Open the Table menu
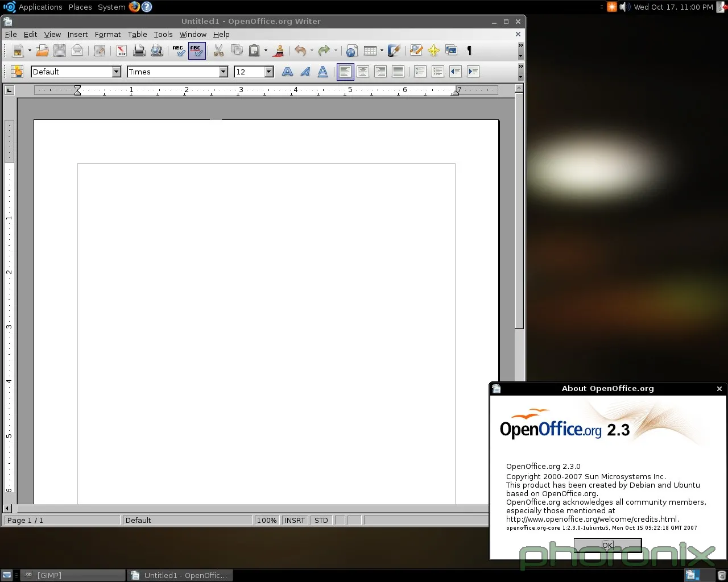The image size is (728, 582). pos(137,34)
